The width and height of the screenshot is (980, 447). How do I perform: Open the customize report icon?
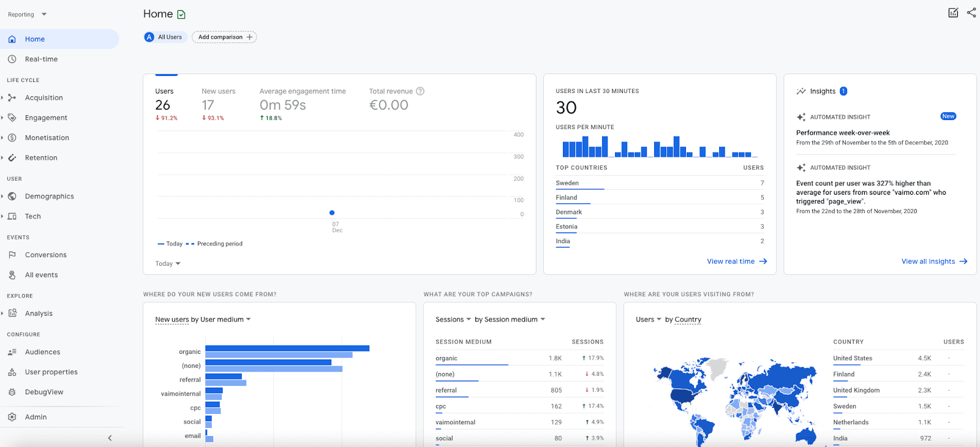(953, 13)
